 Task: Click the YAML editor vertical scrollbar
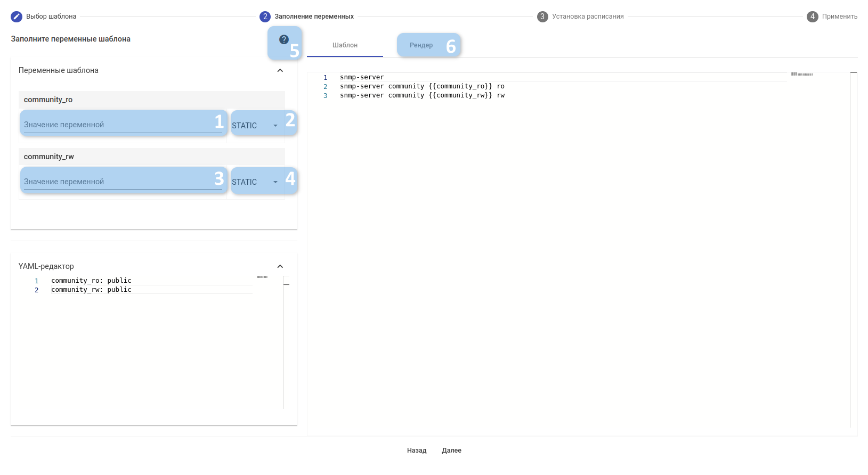point(286,342)
